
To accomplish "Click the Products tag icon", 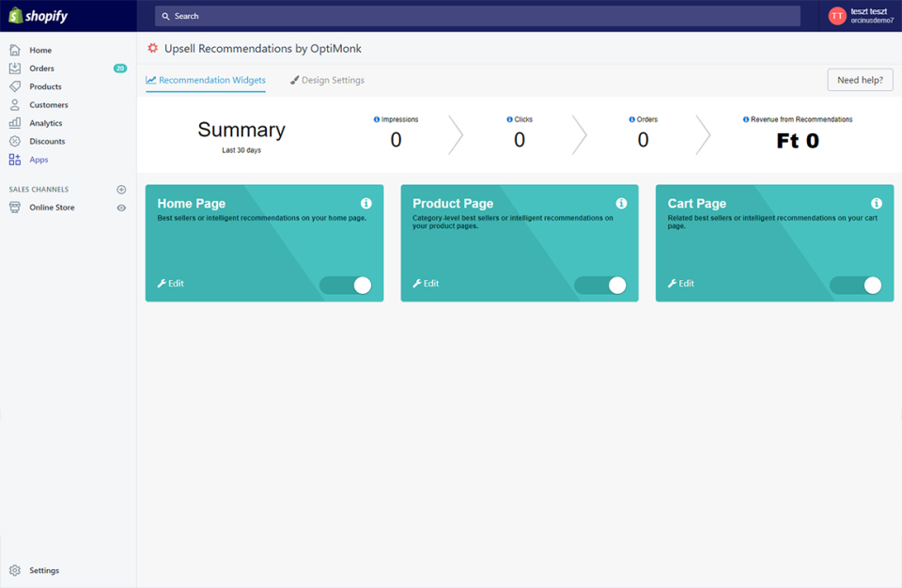I will [x=15, y=86].
